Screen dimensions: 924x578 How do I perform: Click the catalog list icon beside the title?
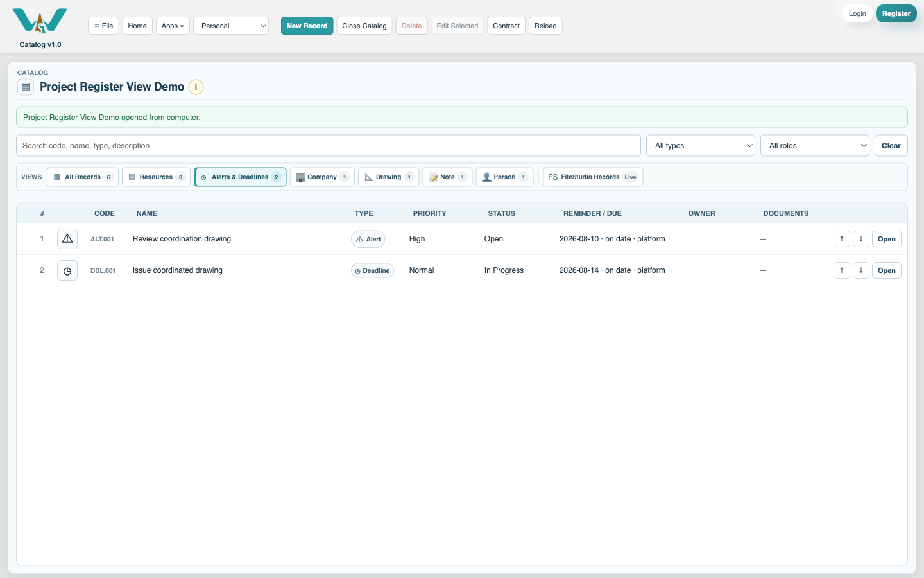pos(26,87)
